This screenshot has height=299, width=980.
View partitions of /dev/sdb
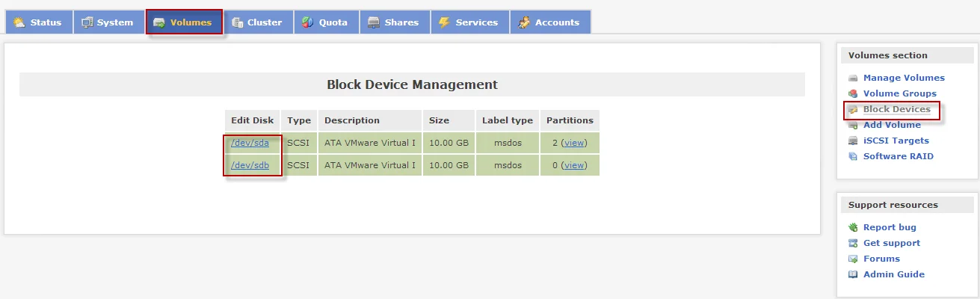574,165
